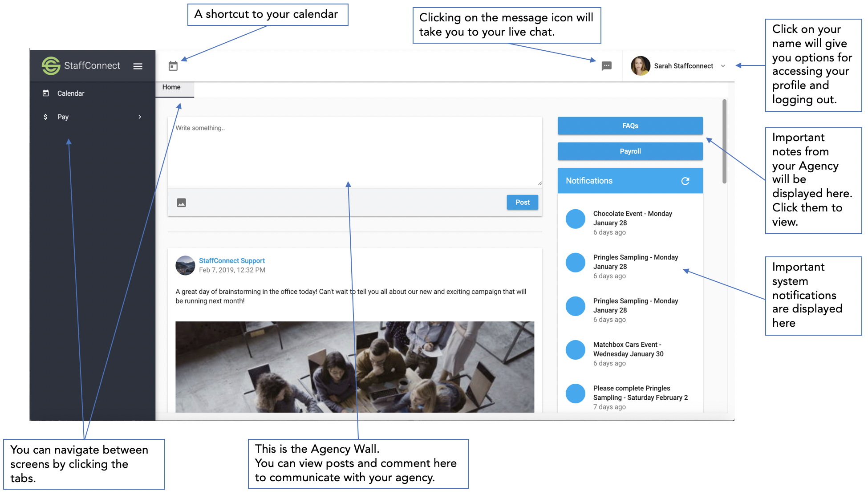Open the Payroll button
The width and height of the screenshot is (868, 495).
pos(630,151)
